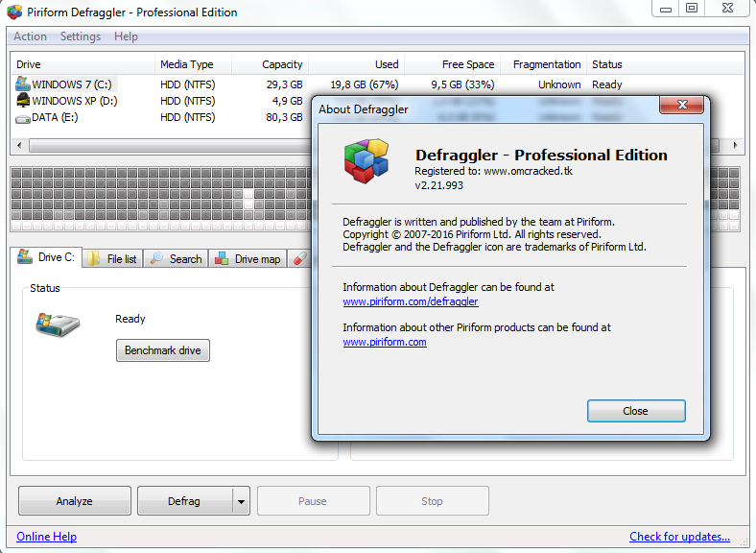Image resolution: width=756 pixels, height=553 pixels.
Task: Click the Analyze button
Action: point(75,501)
